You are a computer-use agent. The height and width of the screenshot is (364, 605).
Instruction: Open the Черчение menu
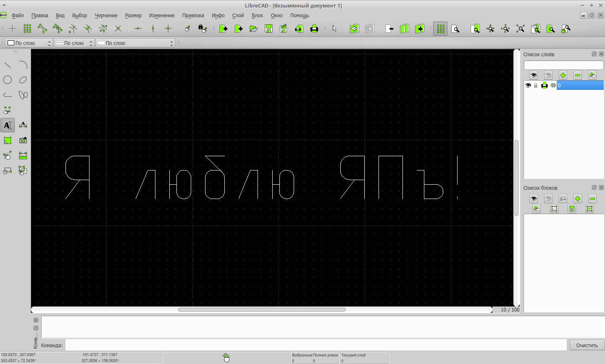(106, 16)
